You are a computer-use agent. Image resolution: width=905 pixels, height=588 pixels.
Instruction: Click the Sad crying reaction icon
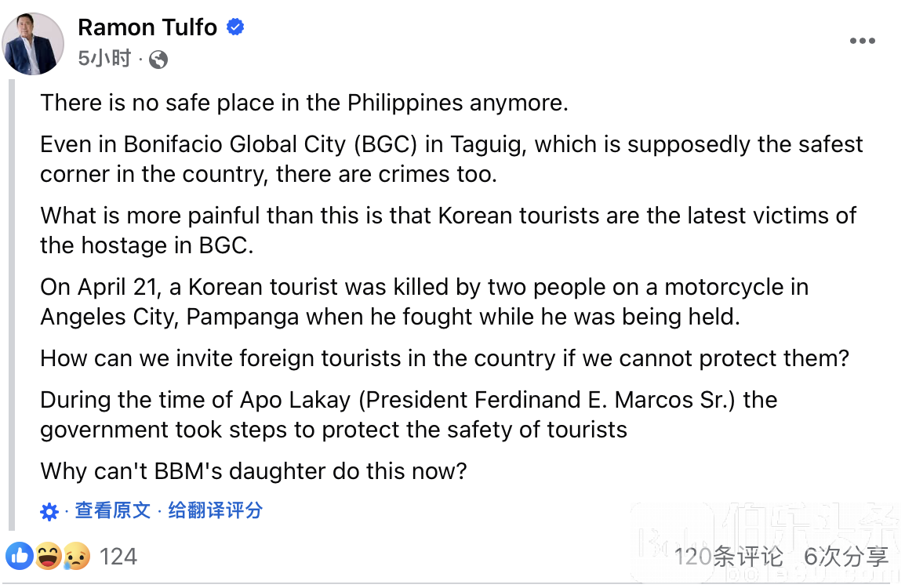tap(76, 557)
